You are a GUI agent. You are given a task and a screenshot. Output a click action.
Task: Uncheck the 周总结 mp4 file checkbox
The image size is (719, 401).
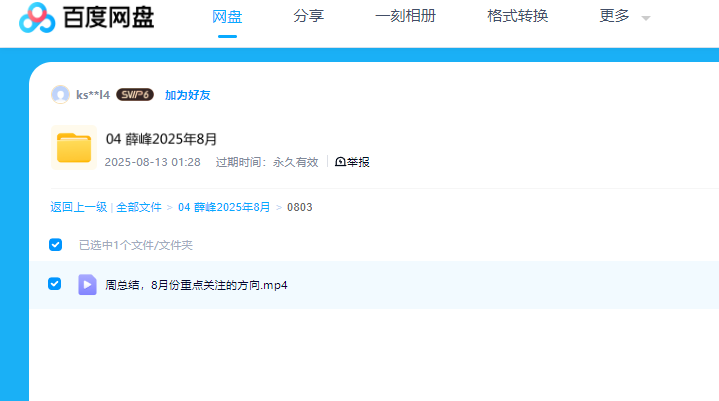pyautogui.click(x=55, y=284)
